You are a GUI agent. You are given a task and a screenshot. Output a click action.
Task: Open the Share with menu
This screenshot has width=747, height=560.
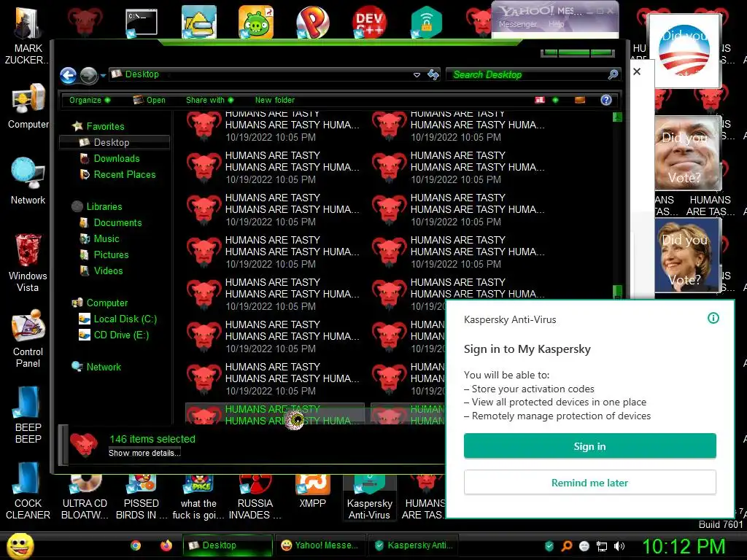pyautogui.click(x=209, y=100)
